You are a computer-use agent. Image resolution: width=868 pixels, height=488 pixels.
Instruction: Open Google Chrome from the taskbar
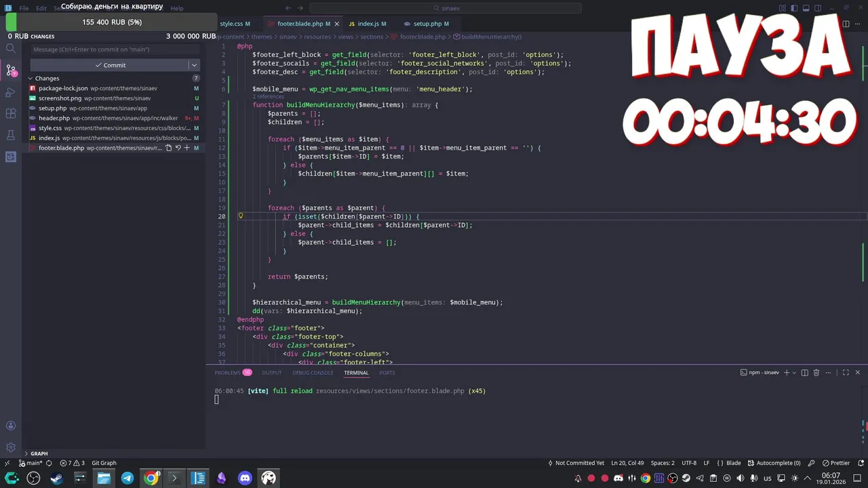[151, 478]
